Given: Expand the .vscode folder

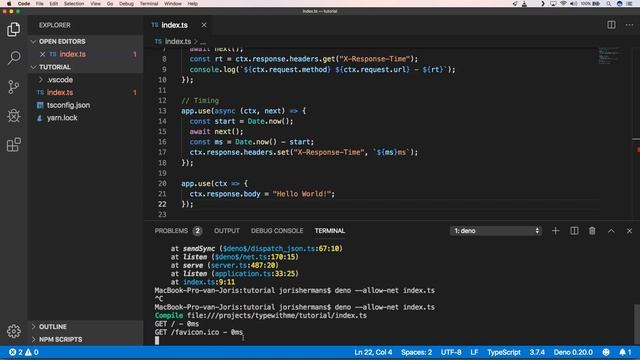Looking at the screenshot, I should coord(60,80).
